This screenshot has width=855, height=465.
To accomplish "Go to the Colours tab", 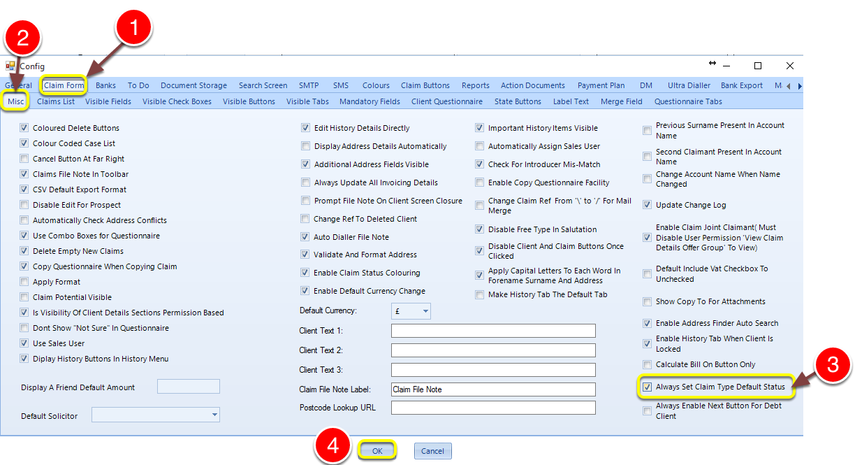I will coord(376,86).
